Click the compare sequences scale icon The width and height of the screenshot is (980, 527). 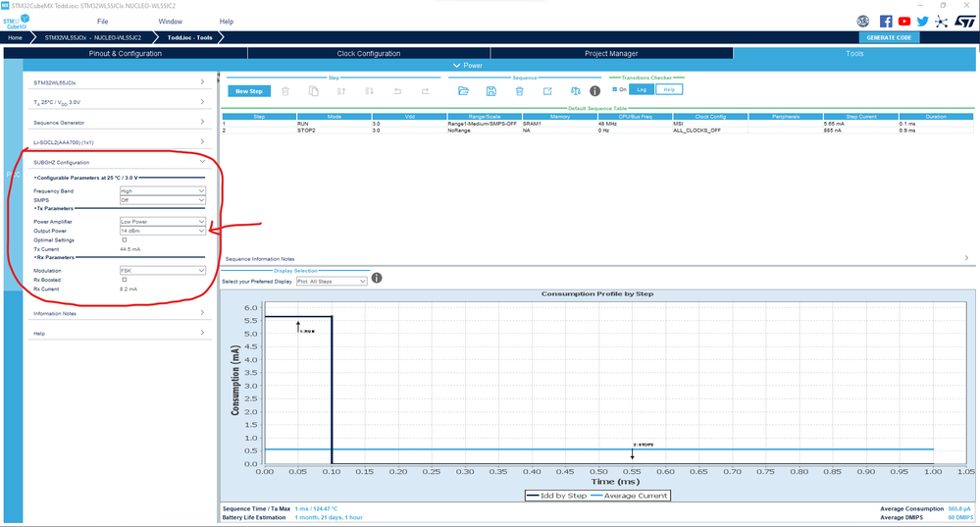pos(576,91)
